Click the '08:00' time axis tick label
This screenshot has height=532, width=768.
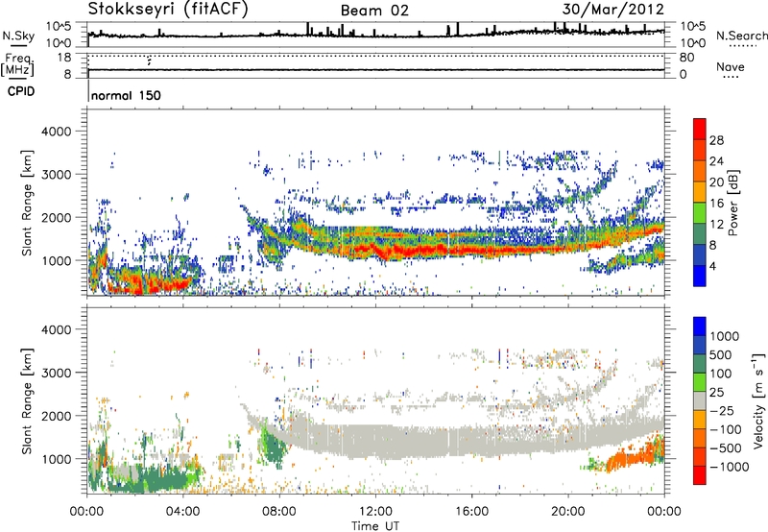click(279, 512)
